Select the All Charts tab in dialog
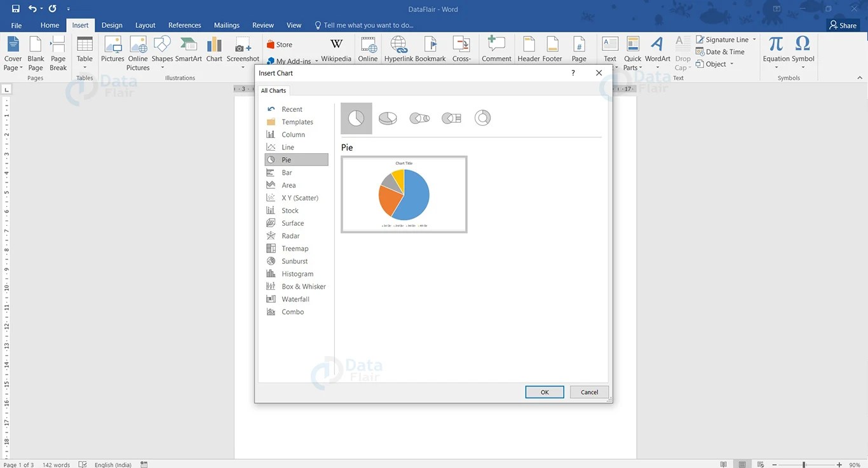This screenshot has height=468, width=868. click(x=274, y=90)
